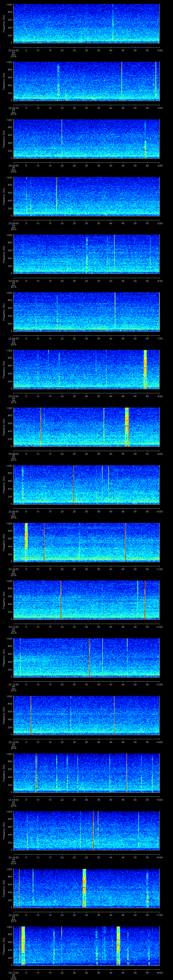
Task: Click the 18:00 end label of the 22:17:00 panel
Action: tap(159, 972)
